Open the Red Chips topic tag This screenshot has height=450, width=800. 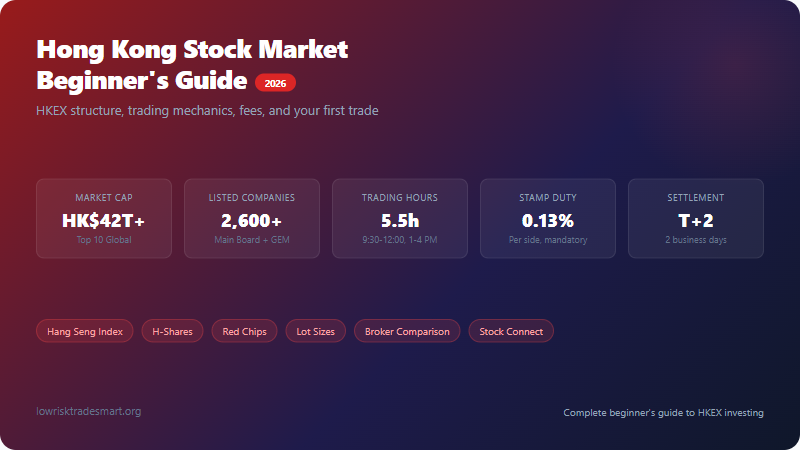coord(244,331)
